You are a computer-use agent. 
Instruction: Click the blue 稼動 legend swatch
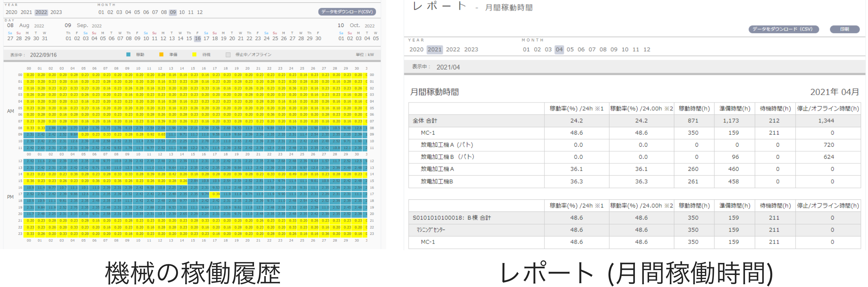128,55
